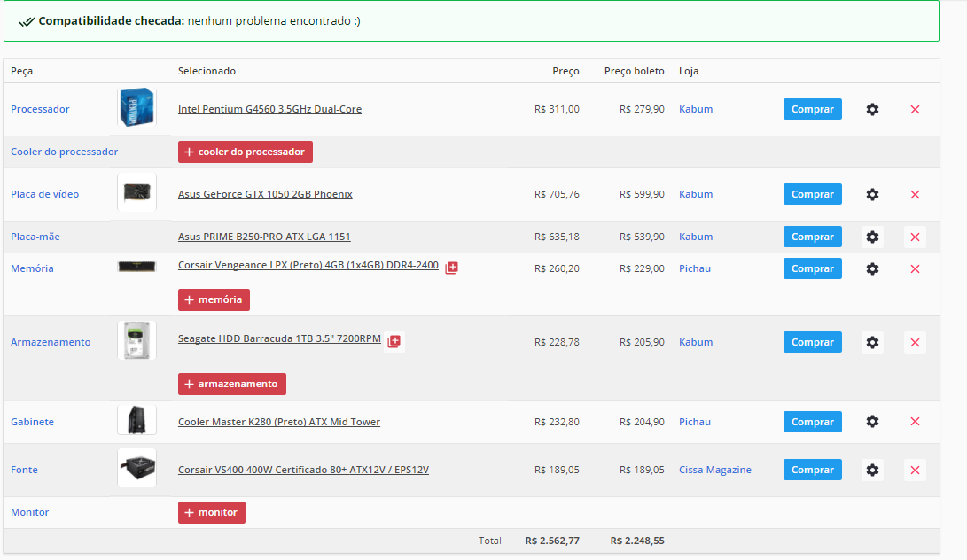Add another armazenamento device

[232, 384]
